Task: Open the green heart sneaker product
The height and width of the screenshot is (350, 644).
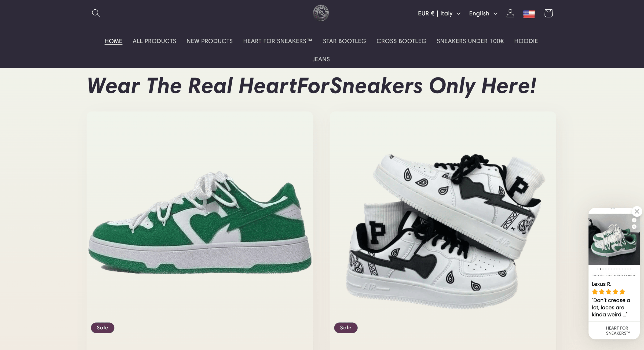Action: pos(200,223)
